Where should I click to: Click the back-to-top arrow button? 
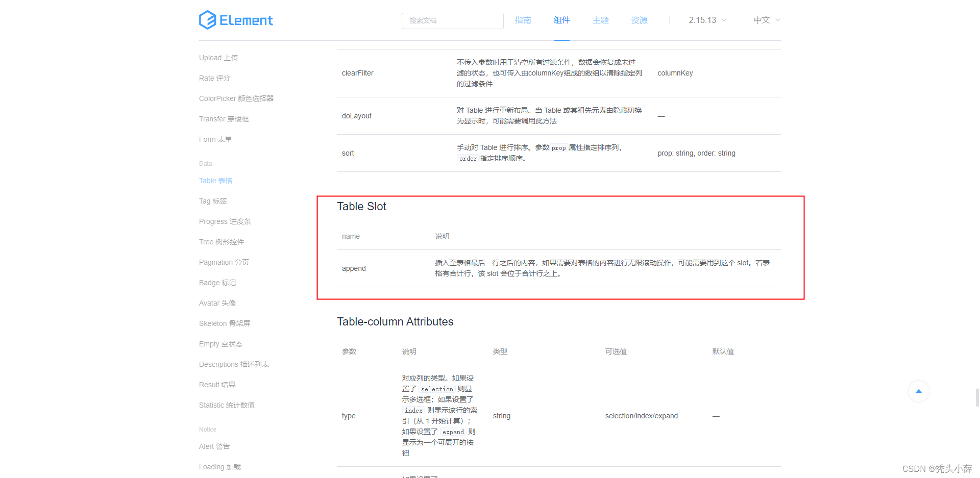click(918, 391)
